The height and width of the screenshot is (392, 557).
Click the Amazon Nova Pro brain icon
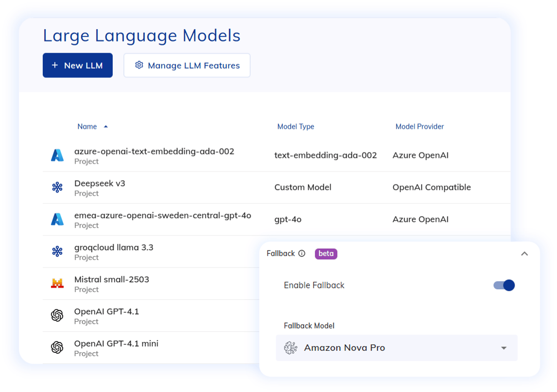pos(290,347)
